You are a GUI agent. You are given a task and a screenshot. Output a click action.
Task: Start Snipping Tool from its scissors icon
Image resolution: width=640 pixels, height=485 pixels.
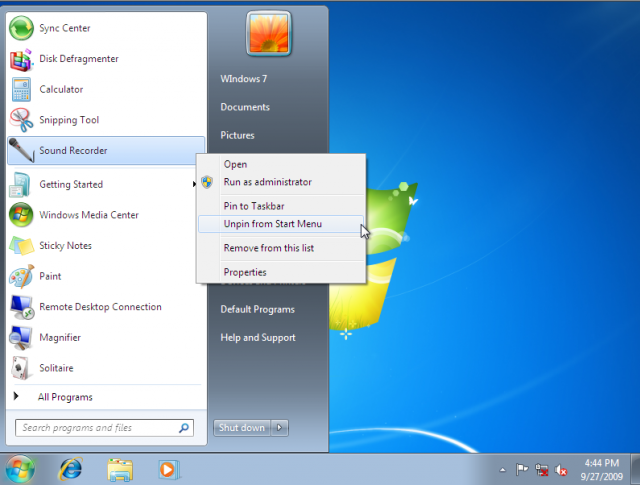click(21, 120)
